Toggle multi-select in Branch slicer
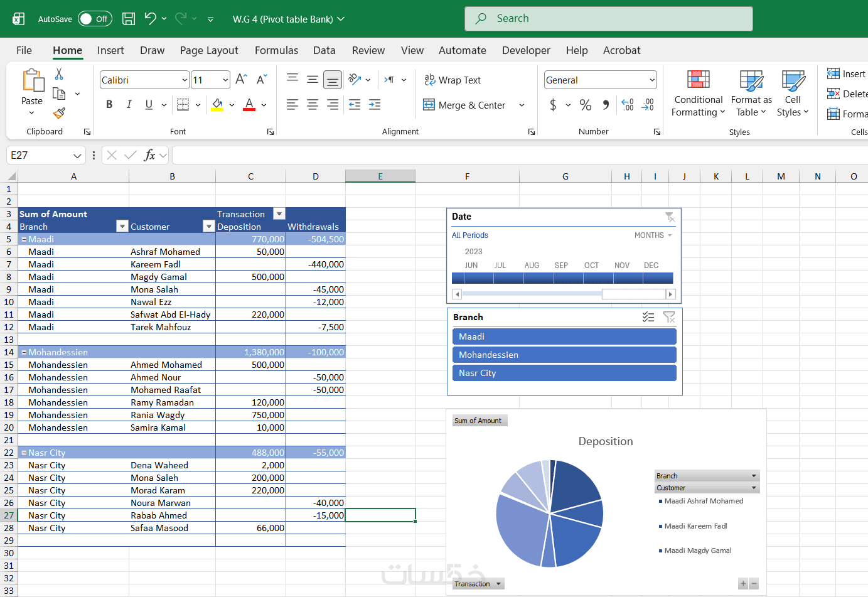The height and width of the screenshot is (597, 868). (648, 317)
